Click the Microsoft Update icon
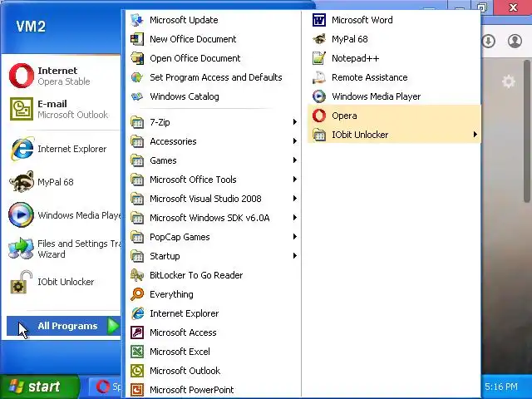The image size is (532, 399). (x=137, y=20)
